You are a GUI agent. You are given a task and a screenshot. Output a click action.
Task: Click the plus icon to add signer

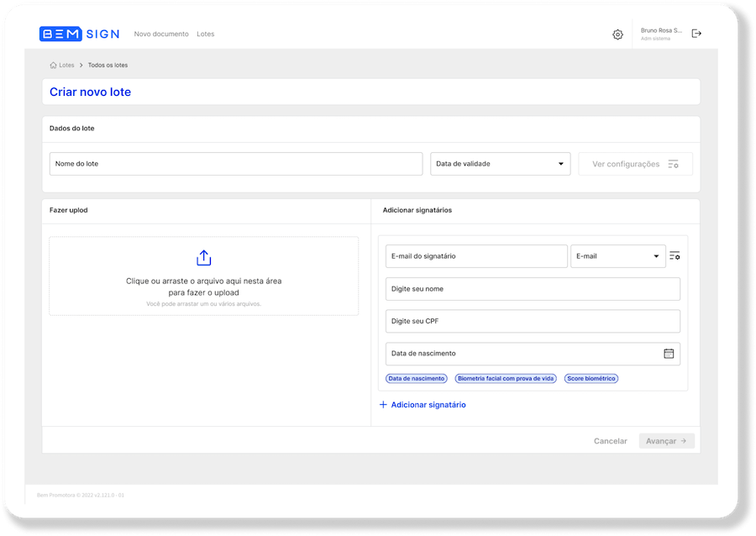coord(383,405)
